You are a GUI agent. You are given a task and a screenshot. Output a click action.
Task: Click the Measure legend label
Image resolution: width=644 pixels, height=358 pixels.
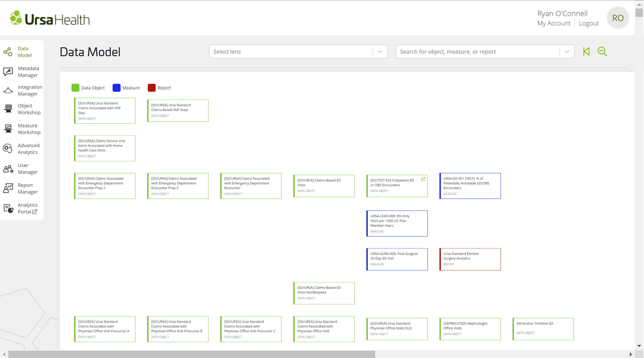[131, 88]
